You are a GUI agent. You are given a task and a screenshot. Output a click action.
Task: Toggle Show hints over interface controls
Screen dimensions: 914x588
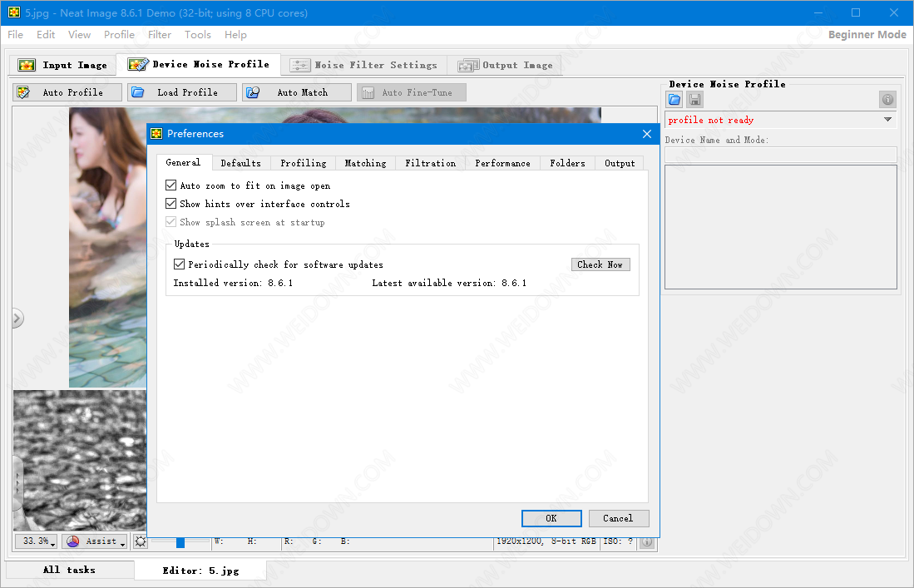(170, 204)
